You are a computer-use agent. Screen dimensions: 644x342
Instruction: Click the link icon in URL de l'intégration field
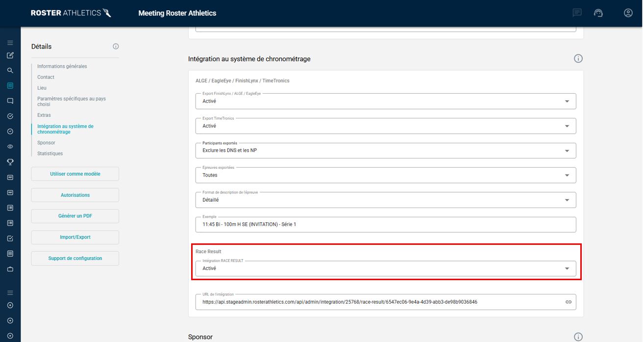(569, 302)
